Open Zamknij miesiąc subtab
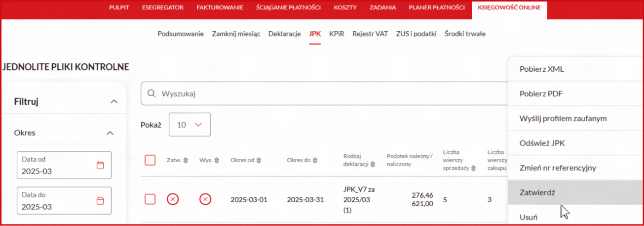 [x=236, y=34]
